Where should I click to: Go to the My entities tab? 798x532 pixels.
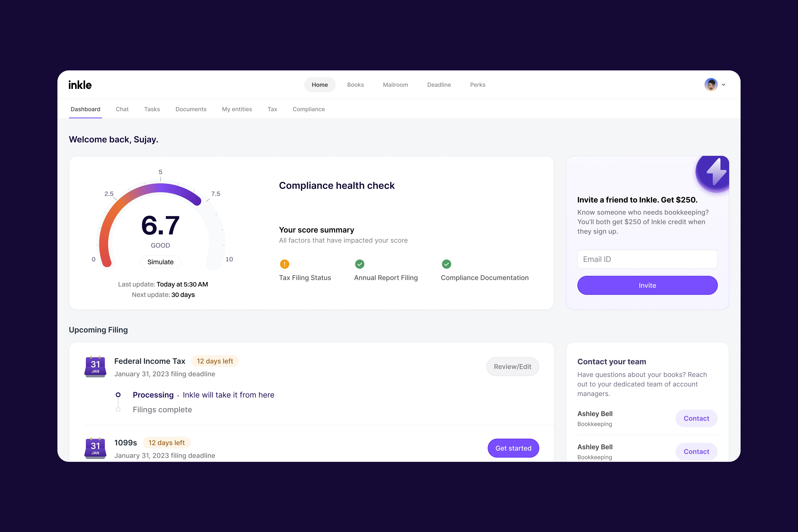point(237,109)
